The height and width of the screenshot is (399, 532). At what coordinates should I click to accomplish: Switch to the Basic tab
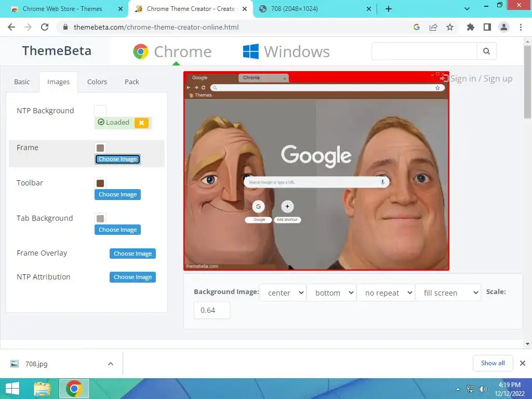coord(22,82)
